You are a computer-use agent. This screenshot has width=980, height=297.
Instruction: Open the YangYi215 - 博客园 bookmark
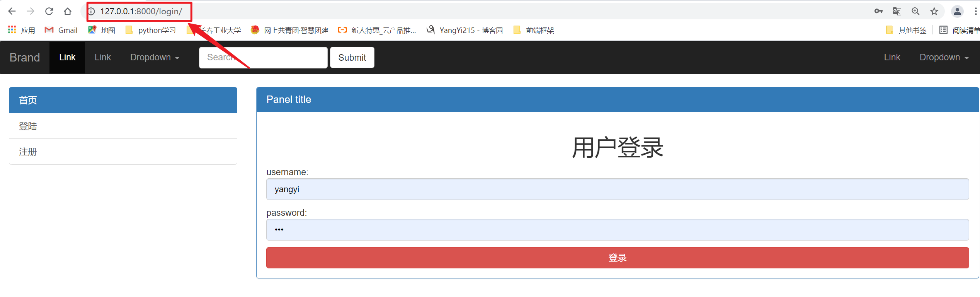[x=464, y=30]
